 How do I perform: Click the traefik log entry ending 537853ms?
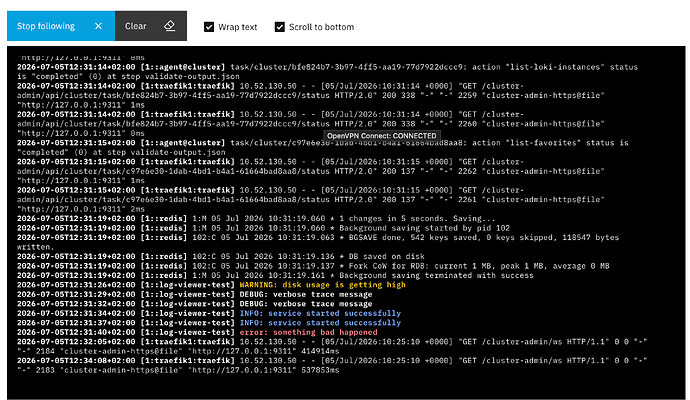[x=332, y=365]
